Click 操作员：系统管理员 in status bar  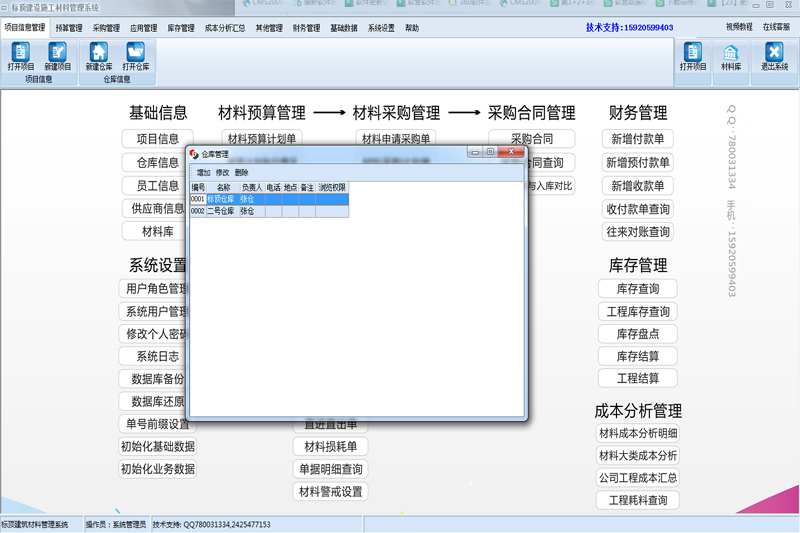point(115,524)
